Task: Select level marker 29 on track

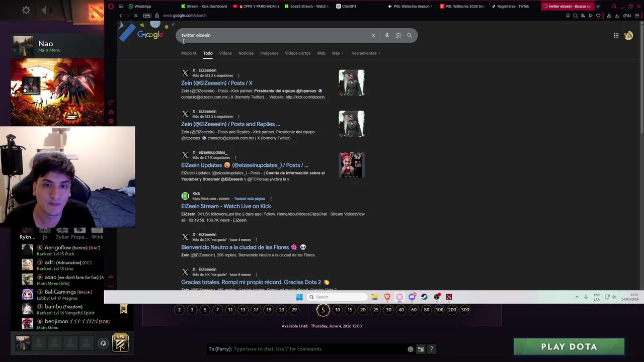Action: click(x=294, y=310)
